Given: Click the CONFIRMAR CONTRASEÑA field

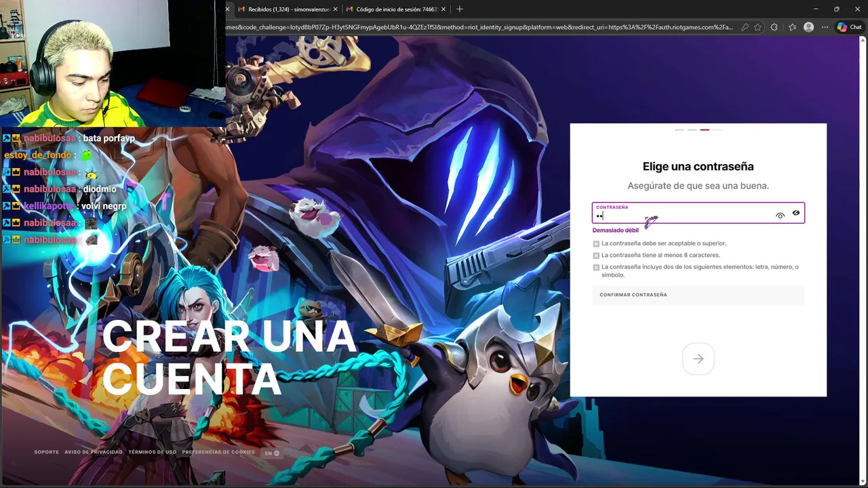Looking at the screenshot, I should pos(698,295).
